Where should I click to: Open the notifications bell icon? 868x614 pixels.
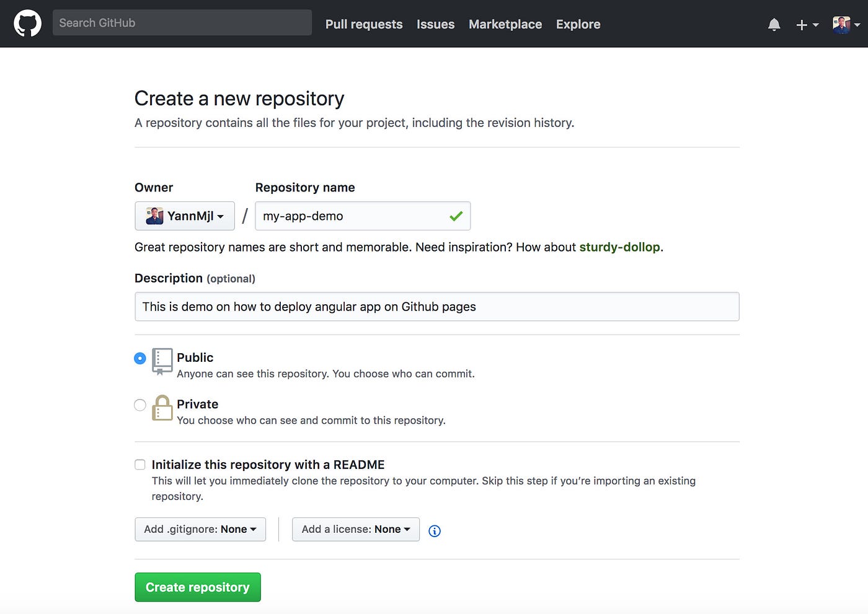774,25
